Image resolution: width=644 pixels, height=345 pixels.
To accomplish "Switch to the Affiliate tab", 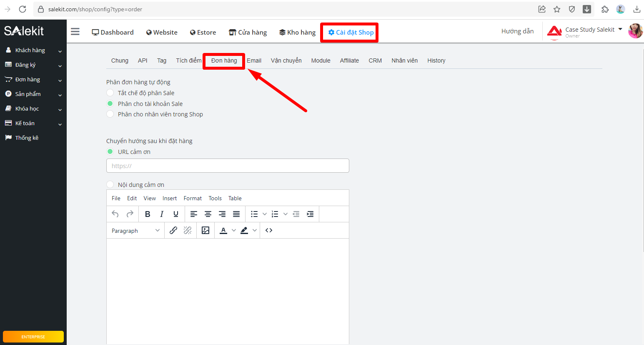I will click(349, 60).
